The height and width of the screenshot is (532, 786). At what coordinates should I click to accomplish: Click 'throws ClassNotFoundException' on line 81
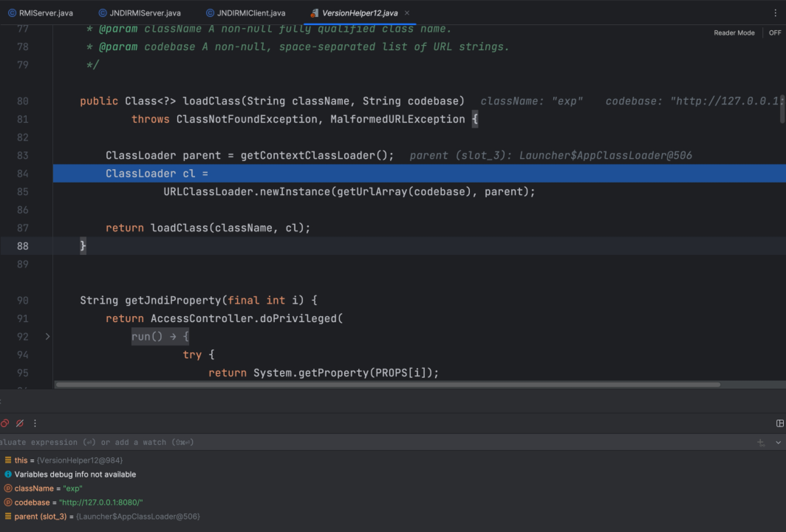coord(224,119)
